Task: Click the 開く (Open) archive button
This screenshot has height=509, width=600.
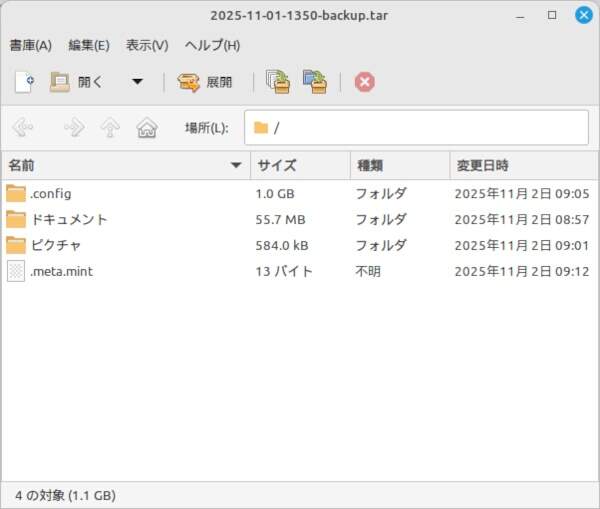Action: coord(77,82)
